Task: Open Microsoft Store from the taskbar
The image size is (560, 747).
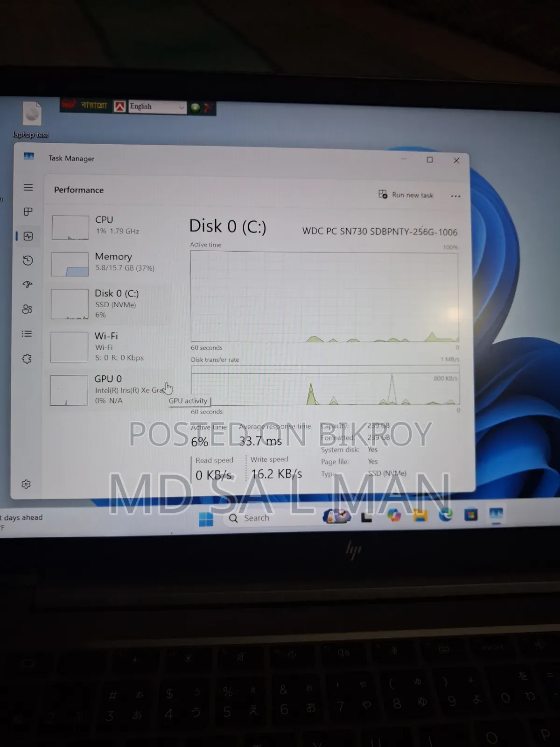Action: click(471, 515)
